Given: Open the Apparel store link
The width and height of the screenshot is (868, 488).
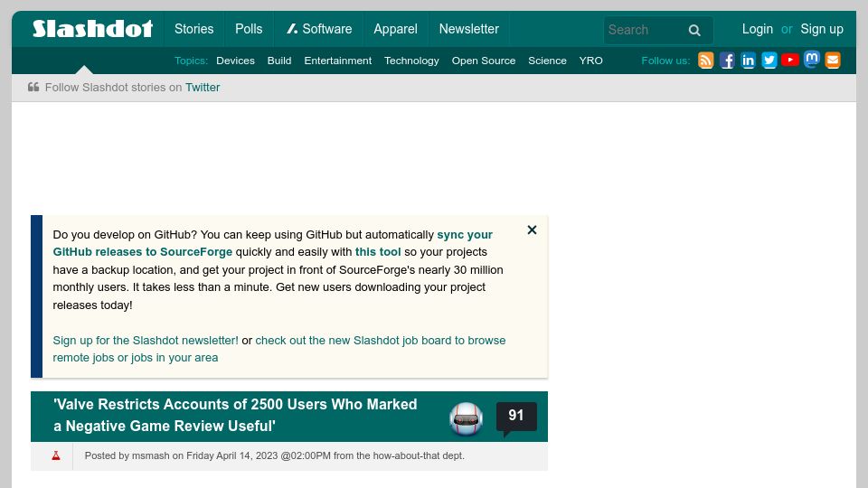Looking at the screenshot, I should tap(395, 29).
